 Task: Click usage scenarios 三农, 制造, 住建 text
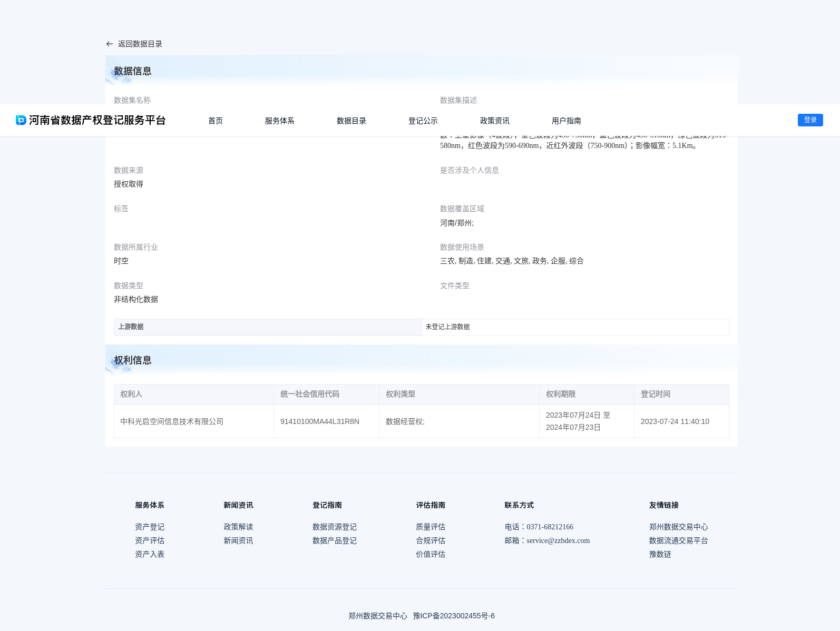click(512, 261)
